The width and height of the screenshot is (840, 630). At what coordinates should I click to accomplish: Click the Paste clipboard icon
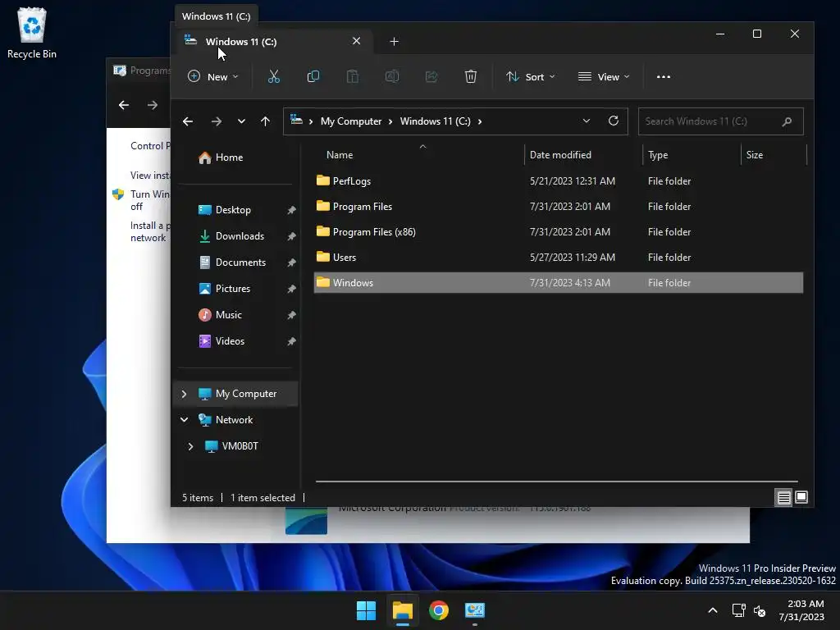[353, 76]
